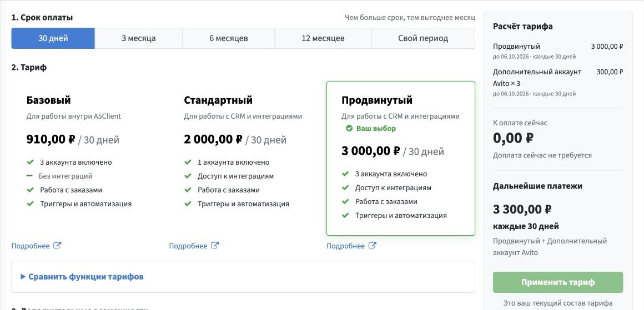Screen dimensions: 644x310
Task: Click external link icon under Стандартный
Action: tap(215, 246)
